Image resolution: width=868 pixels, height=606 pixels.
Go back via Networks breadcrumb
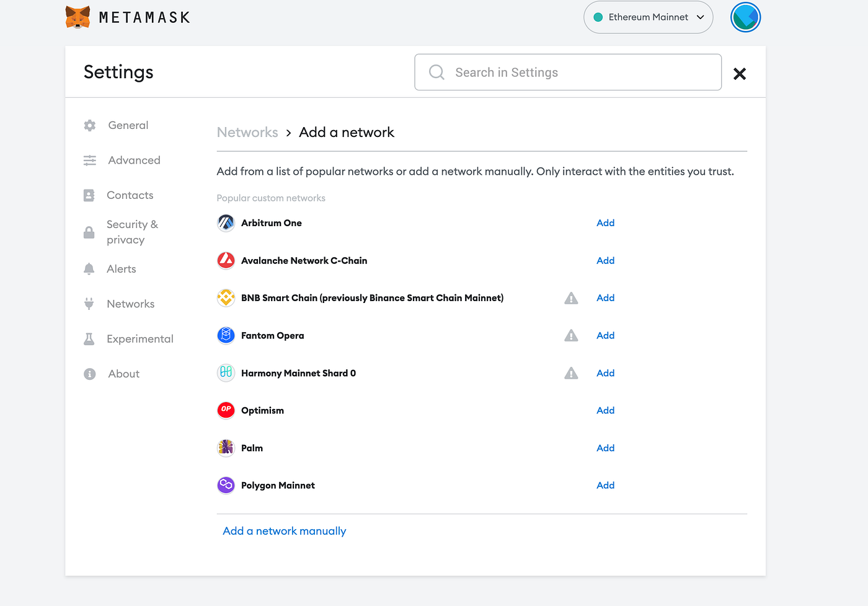247,132
